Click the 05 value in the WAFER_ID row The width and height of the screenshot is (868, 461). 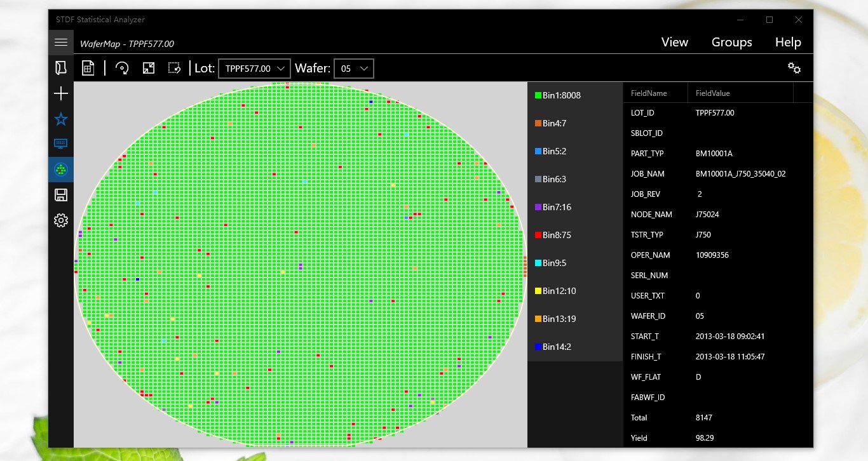[700, 316]
